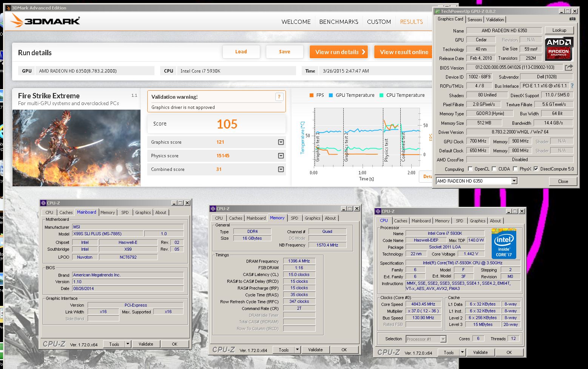The image size is (588, 369).
Task: Click the GPU-Z title bar app icon
Action: coord(437,11)
